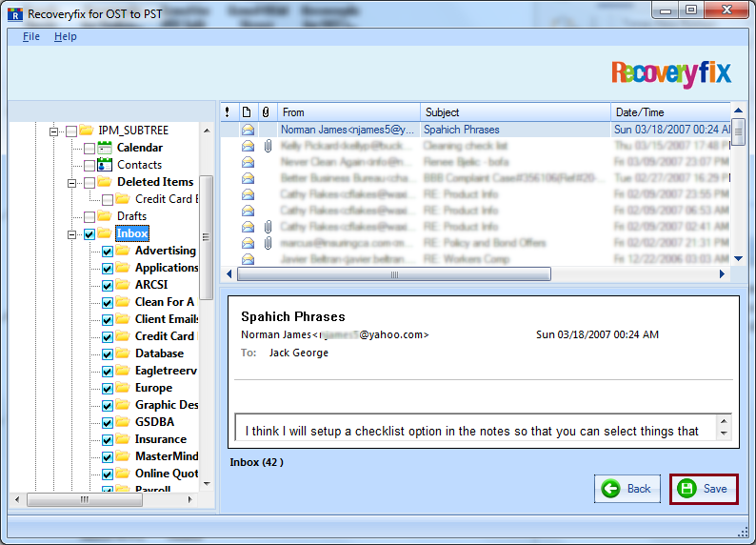Click envelope icon of BBB Complaint email

[249, 178]
